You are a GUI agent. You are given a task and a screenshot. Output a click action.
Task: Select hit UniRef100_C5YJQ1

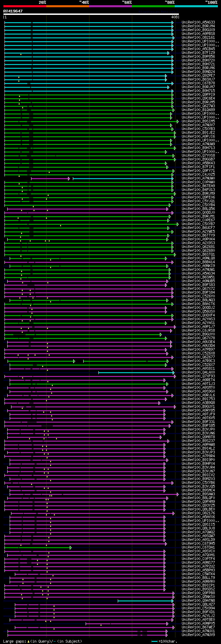click(x=198, y=201)
